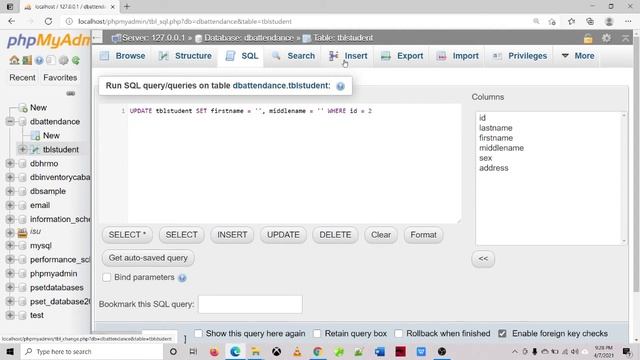Expand the email database node
Viewport: 640px width, 360px height.
(x=10, y=205)
